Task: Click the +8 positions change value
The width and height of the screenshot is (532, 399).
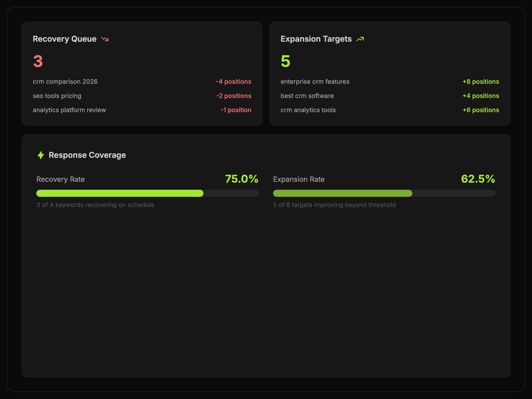Action: [481, 82]
